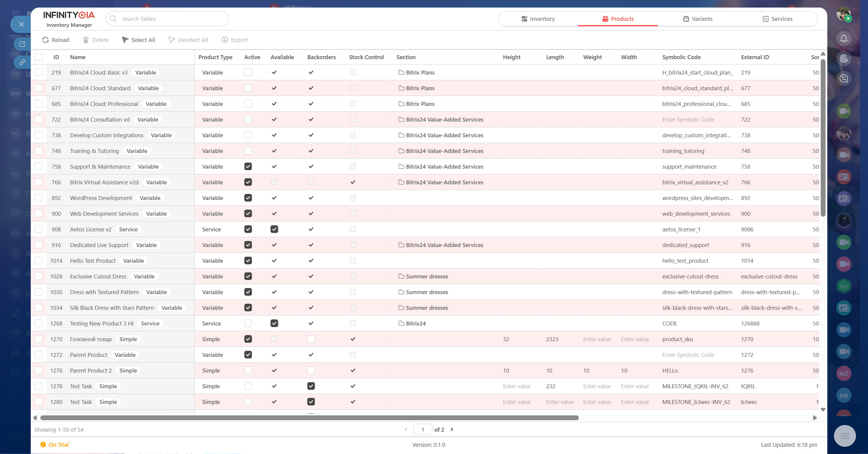Click the Reload icon in toolbar

pyautogui.click(x=45, y=40)
